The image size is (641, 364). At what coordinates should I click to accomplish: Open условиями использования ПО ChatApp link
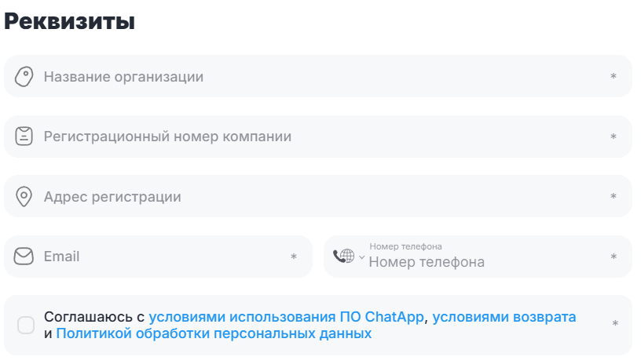[287, 317]
